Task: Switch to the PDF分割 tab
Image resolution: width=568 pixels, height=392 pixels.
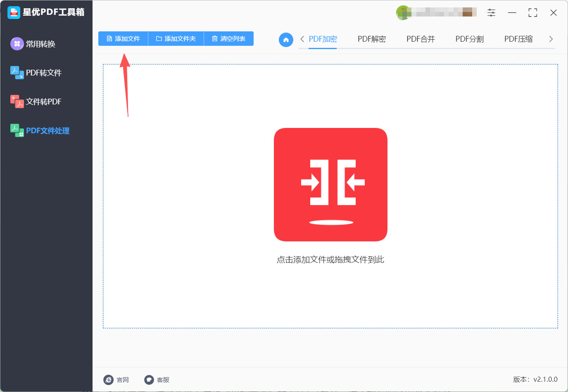Action: coord(469,39)
